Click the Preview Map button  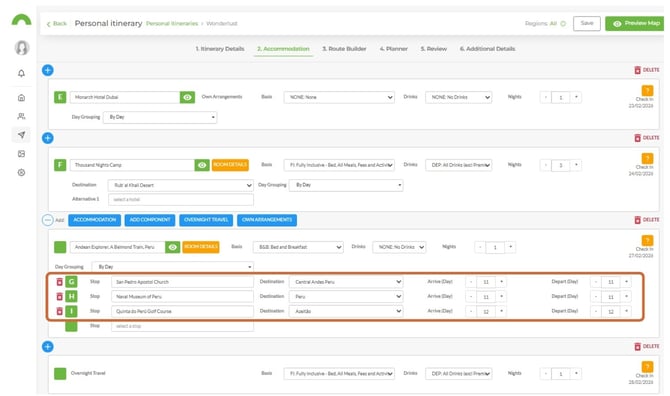635,23
